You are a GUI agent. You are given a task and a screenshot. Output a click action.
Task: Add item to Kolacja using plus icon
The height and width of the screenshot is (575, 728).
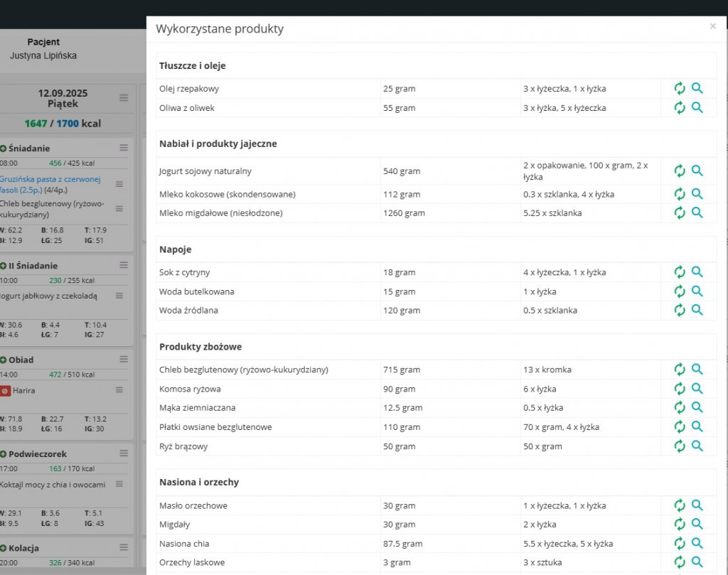(4, 548)
